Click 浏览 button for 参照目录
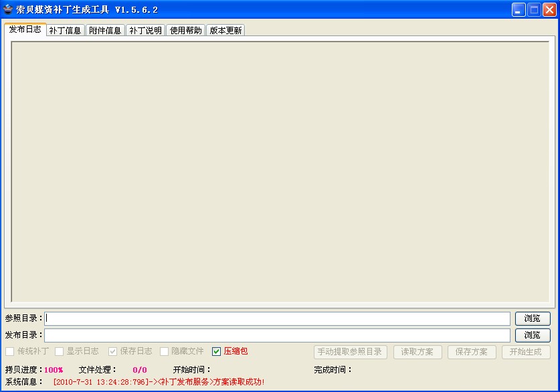 (533, 318)
